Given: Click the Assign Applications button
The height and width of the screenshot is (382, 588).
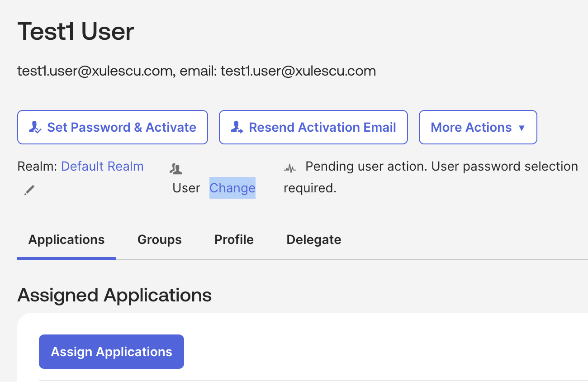Looking at the screenshot, I should [111, 352].
